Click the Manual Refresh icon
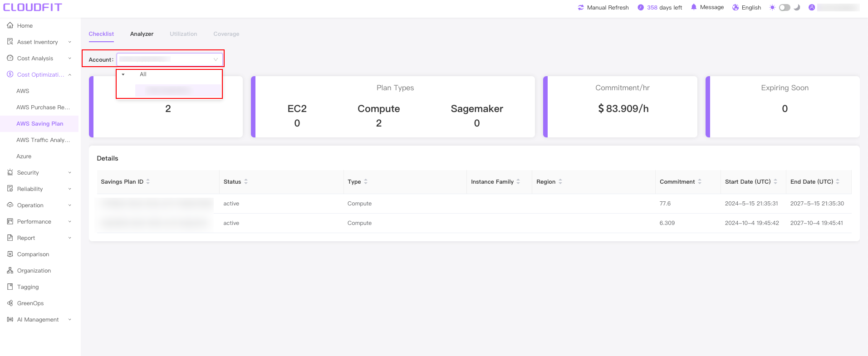The height and width of the screenshot is (356, 868). [581, 7]
